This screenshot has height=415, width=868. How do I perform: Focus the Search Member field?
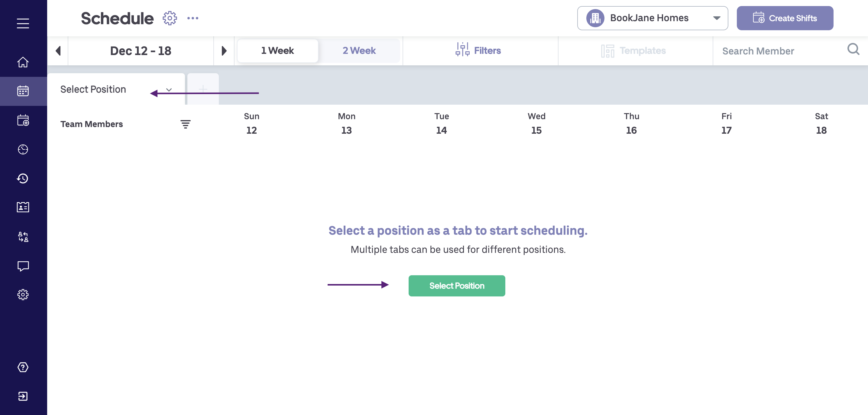[778, 51]
